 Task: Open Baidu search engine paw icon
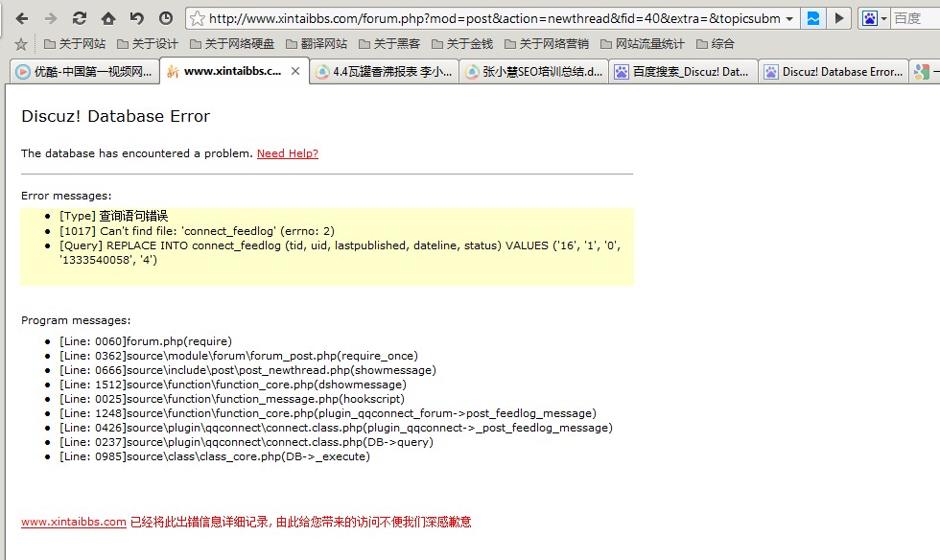tap(869, 18)
